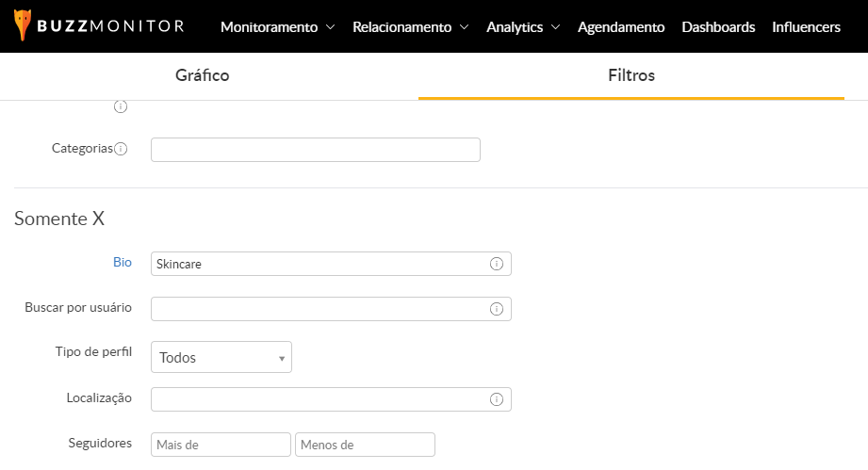This screenshot has width=868, height=470.
Task: Go to Agendamento page
Action: [621, 27]
